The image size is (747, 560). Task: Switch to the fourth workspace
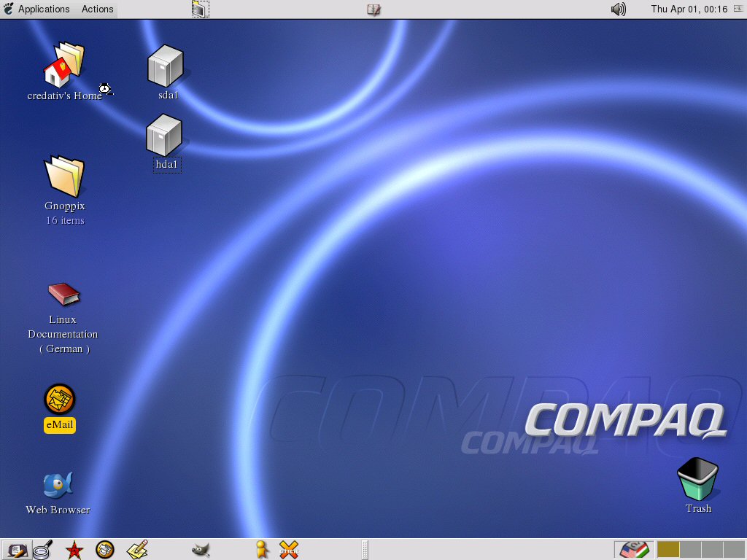734,550
